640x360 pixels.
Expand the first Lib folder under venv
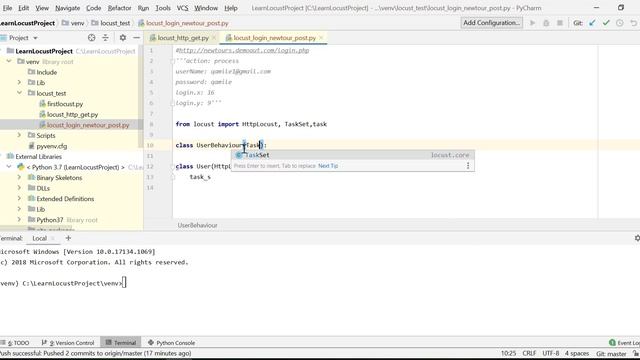tap(19, 82)
